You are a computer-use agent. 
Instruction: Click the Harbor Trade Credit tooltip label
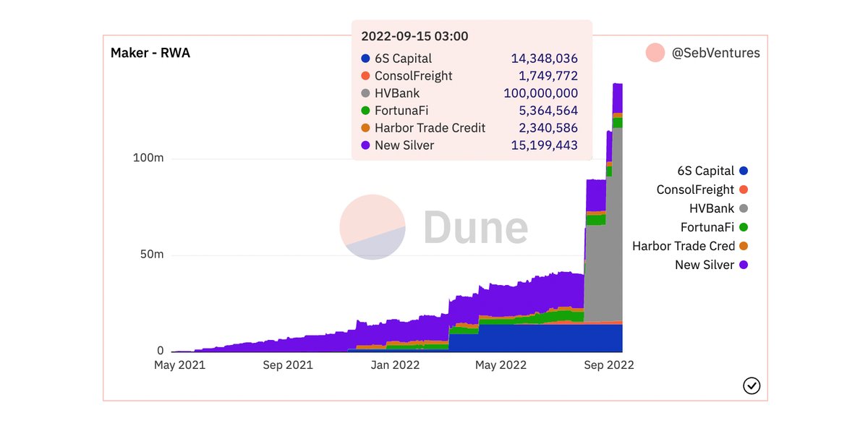pyautogui.click(x=430, y=128)
